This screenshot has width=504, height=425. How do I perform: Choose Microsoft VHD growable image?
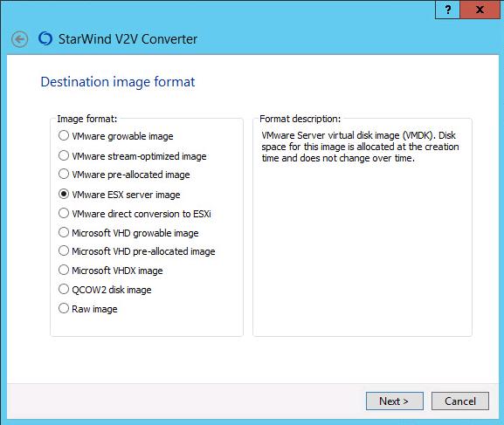(x=128, y=233)
